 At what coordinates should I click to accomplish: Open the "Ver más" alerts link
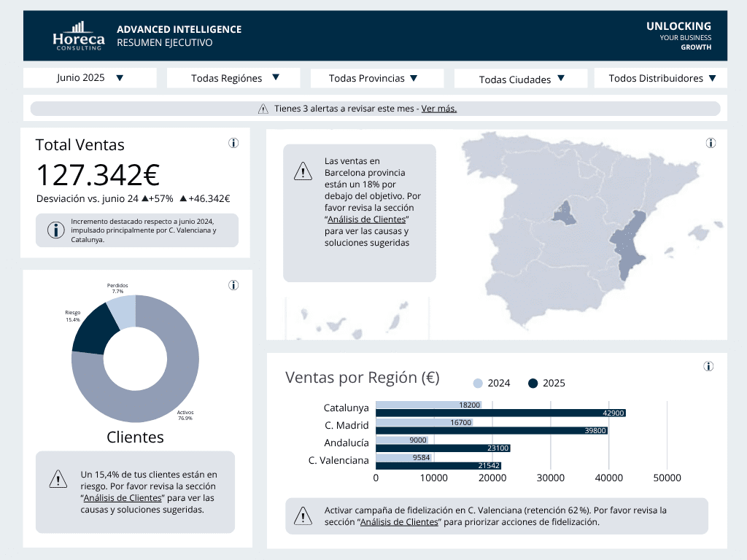[438, 108]
